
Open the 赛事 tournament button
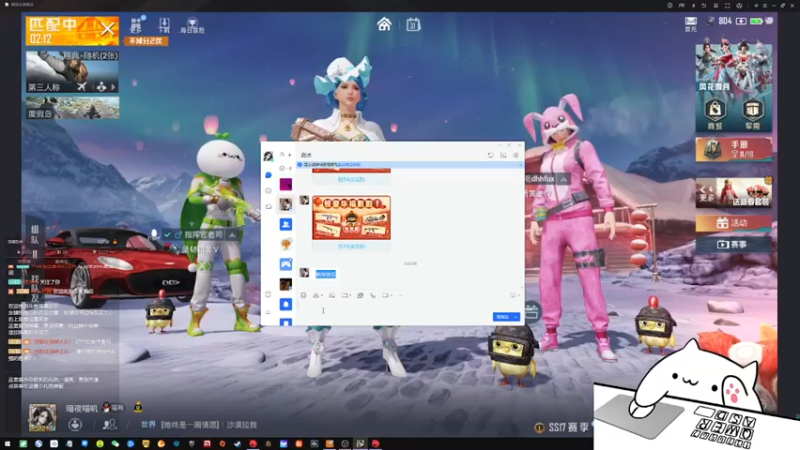[x=734, y=244]
